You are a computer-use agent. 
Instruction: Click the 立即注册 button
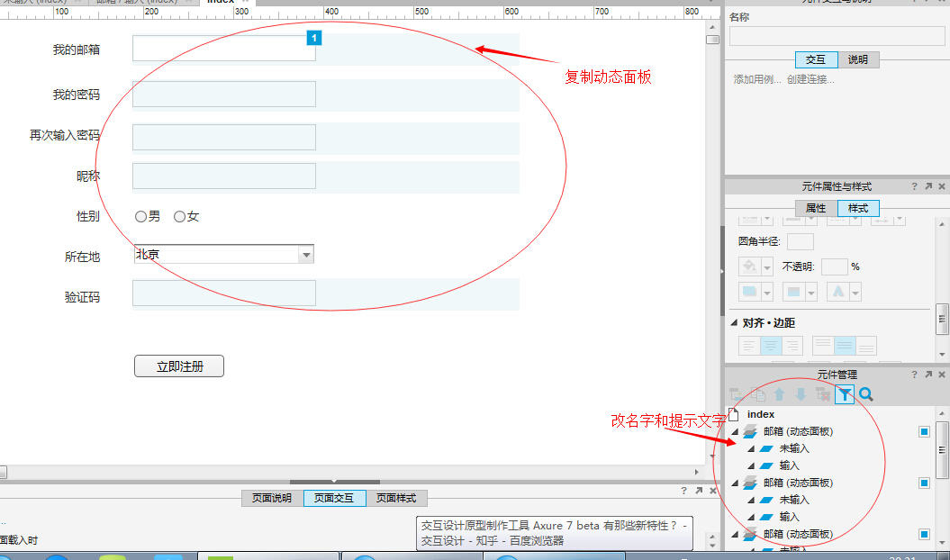coord(178,366)
